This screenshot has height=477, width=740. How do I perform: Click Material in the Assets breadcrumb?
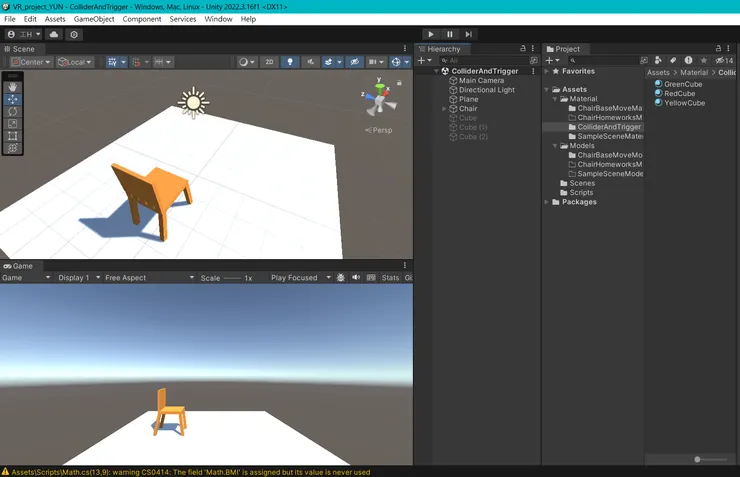(x=694, y=73)
